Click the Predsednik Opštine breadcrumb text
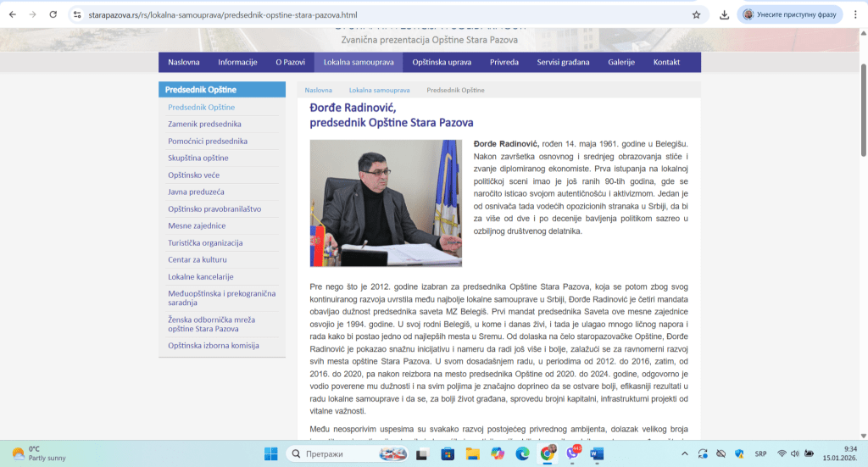This screenshot has width=868, height=467. [455, 90]
